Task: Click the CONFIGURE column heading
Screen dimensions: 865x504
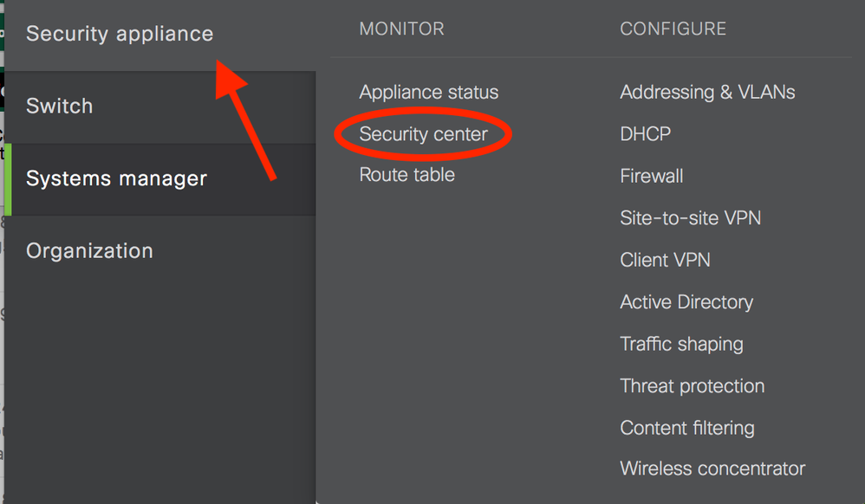Action: [x=673, y=29]
